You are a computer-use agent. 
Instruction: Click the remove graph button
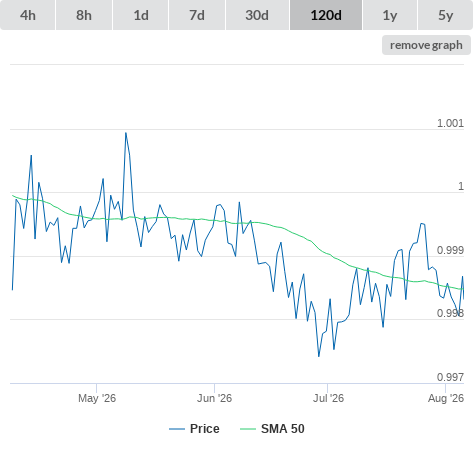point(426,45)
